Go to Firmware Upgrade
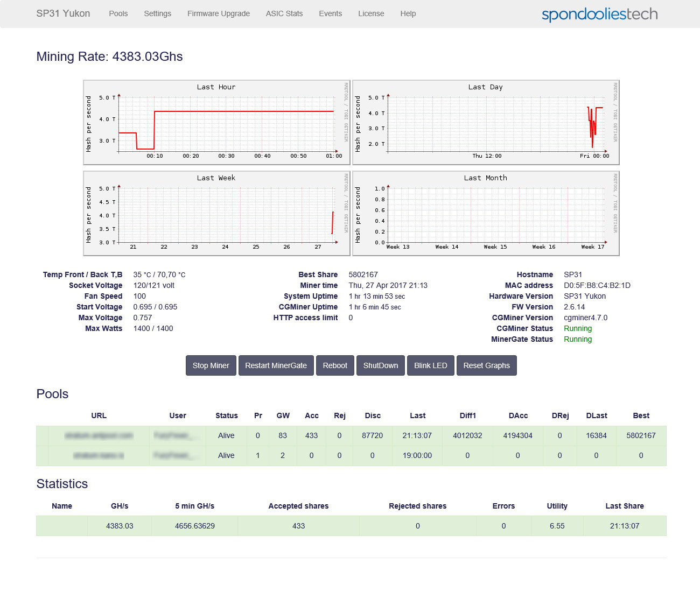 point(219,13)
